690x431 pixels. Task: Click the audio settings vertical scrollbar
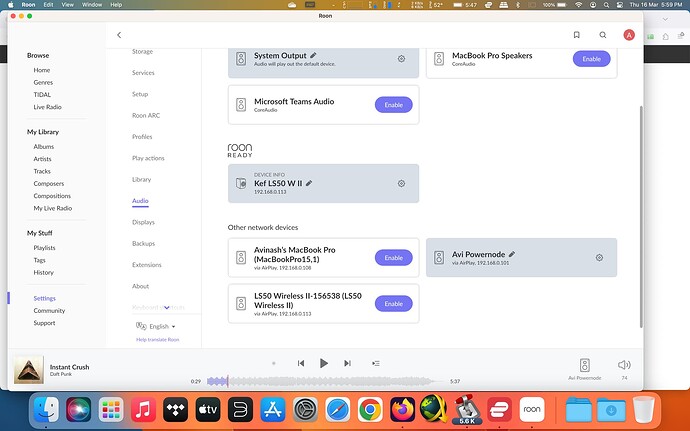[x=641, y=217]
